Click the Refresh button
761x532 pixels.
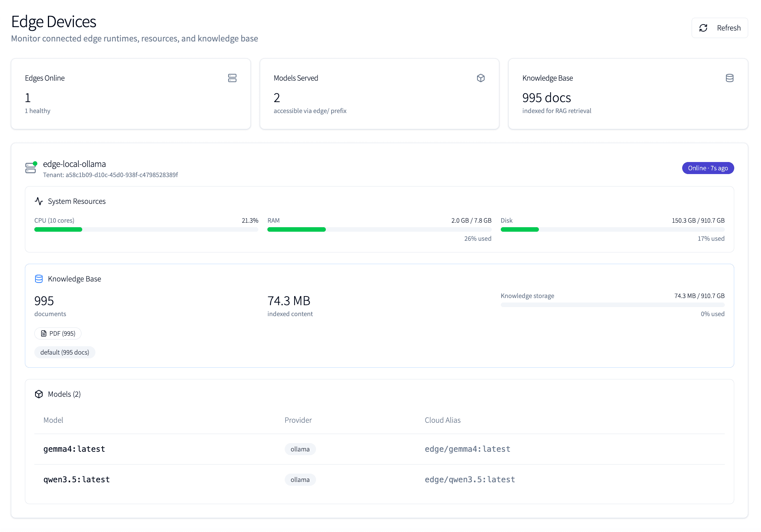click(720, 28)
